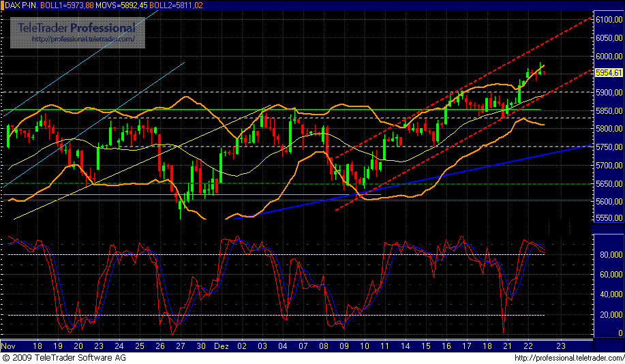Click the Nov month label on time axis
This screenshot has height=364, width=625.
pos(8,346)
